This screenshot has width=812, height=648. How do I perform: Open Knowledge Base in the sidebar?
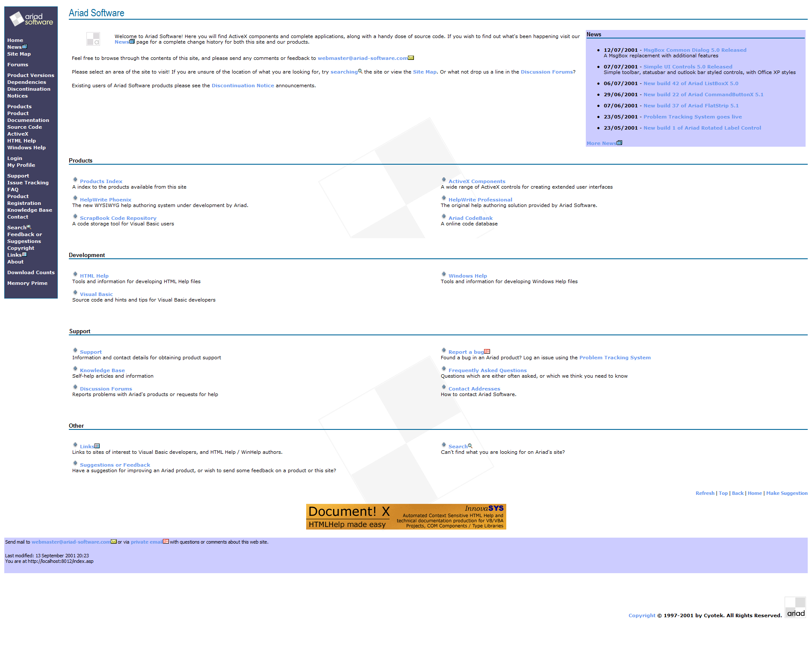(30, 210)
